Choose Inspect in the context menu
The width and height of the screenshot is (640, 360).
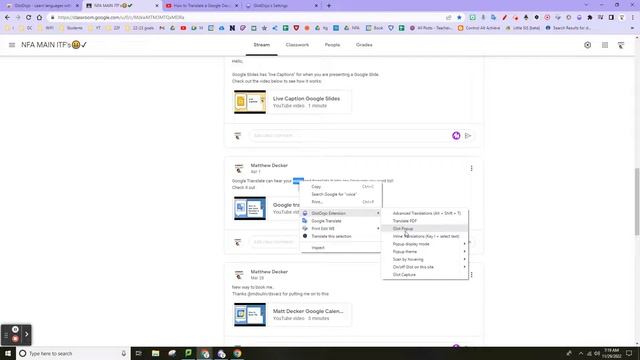point(341,248)
